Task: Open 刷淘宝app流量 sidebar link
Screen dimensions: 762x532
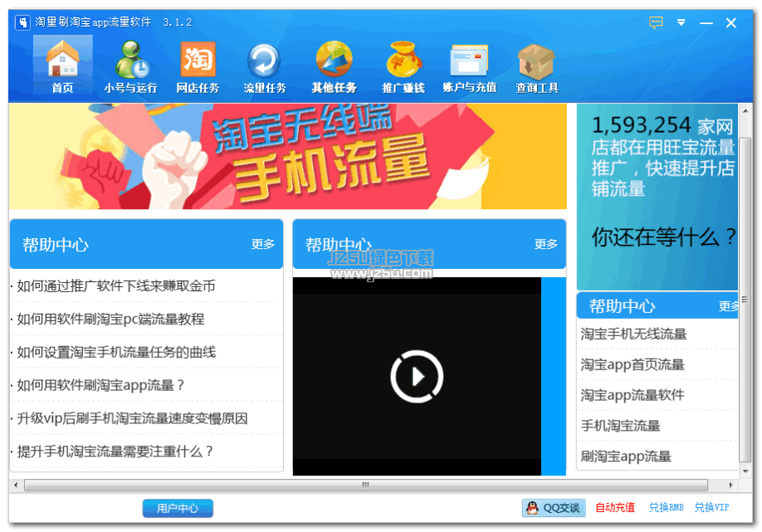Action: point(626,456)
